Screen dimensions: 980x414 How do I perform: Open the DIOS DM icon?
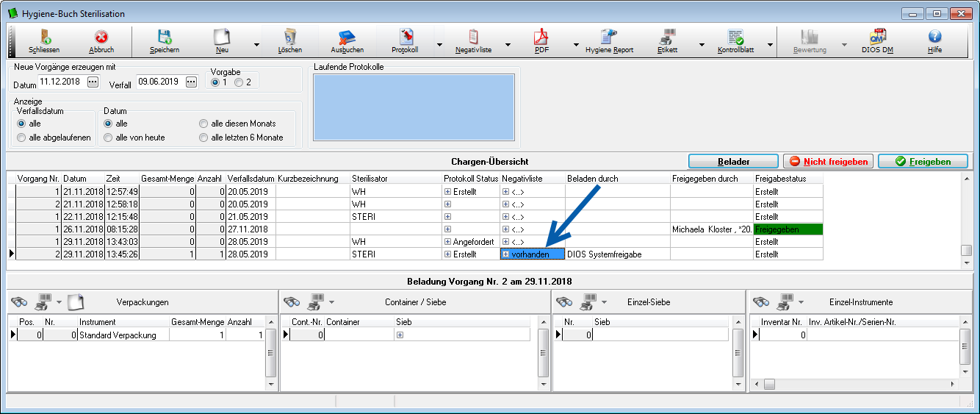pos(877,37)
